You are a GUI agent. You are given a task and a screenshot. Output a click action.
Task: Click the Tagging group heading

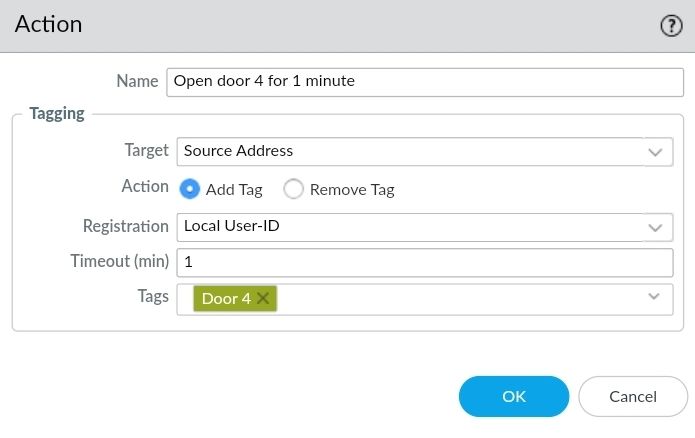[x=57, y=113]
